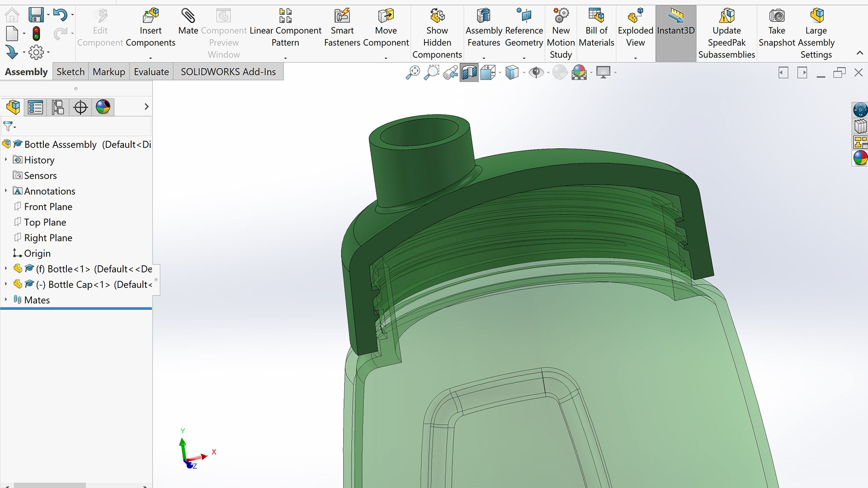Switch to the Evaluate tab
This screenshot has height=488, width=868.
tap(151, 72)
